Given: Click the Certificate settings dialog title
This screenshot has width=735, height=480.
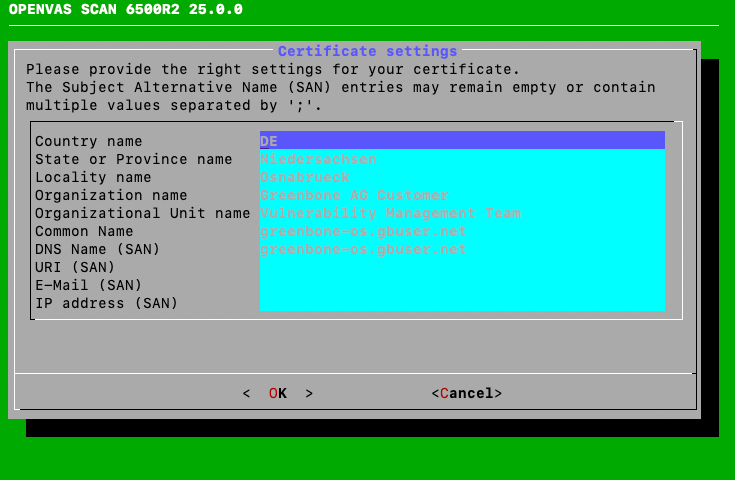Looking at the screenshot, I should (367, 51).
